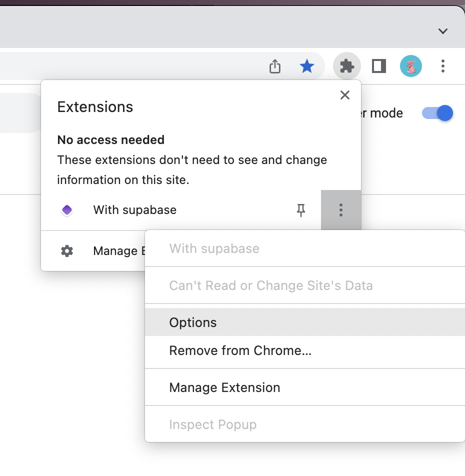Open the Share menu icon
This screenshot has height=476, width=465.
tap(274, 65)
